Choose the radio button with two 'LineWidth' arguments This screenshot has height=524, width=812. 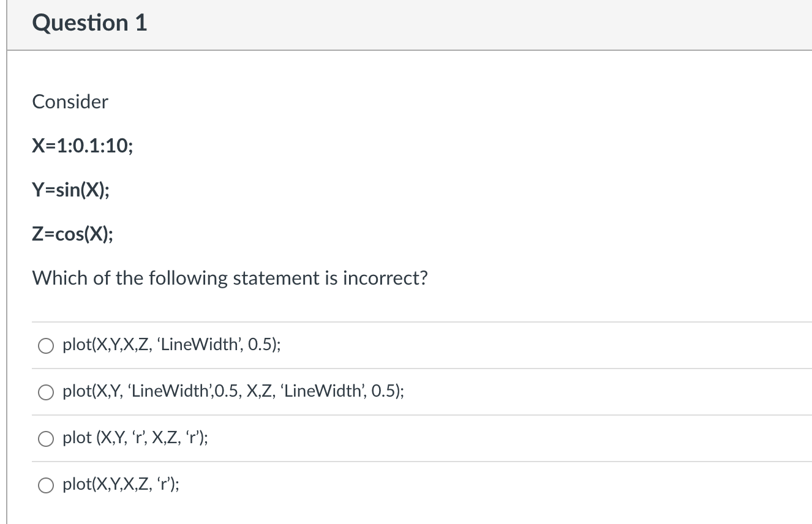coord(47,392)
